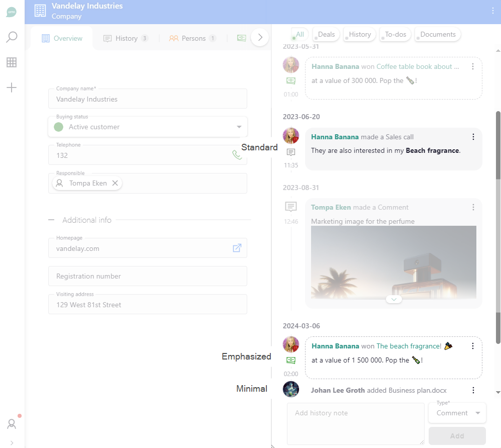This screenshot has height=448, width=501.
Task: Select the Documents filter chip
Action: [438, 34]
